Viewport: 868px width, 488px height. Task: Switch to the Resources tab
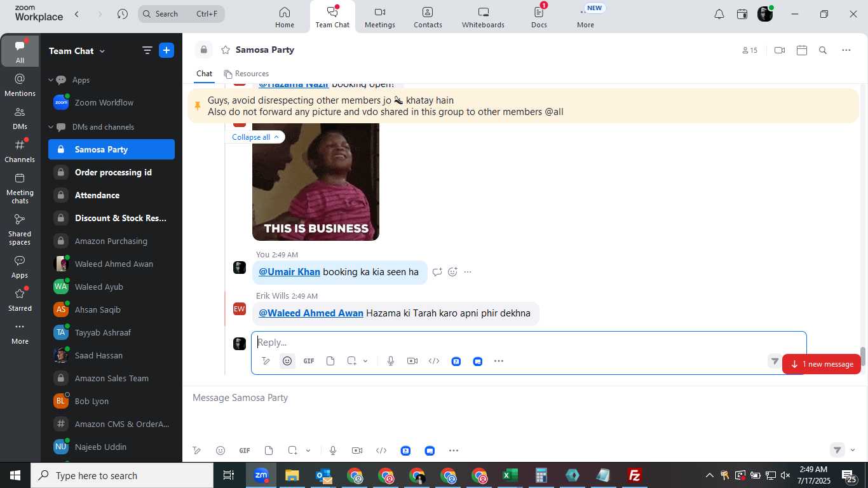[246, 74]
